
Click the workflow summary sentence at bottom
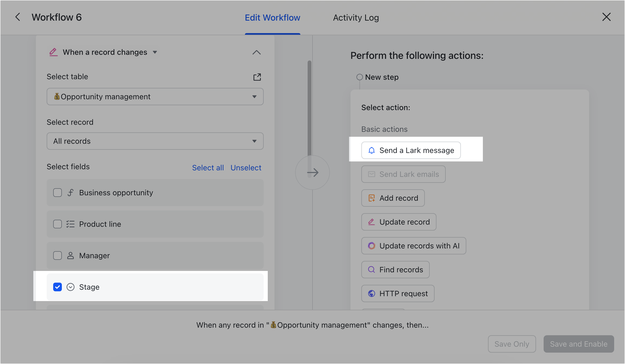[x=312, y=325]
